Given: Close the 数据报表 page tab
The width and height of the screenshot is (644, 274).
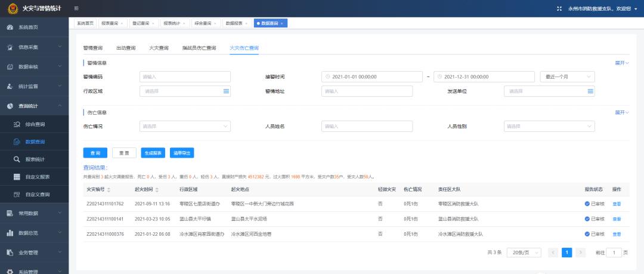Looking at the screenshot, I should 246,23.
